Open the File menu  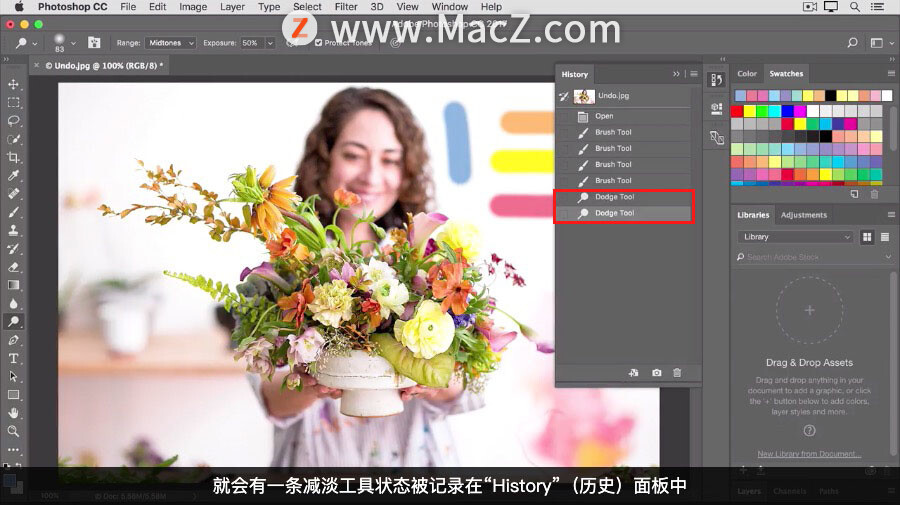[128, 7]
